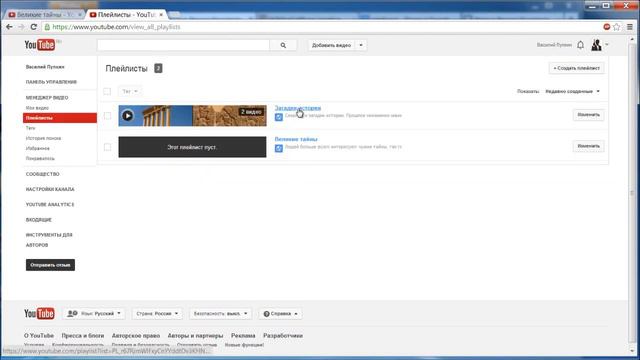Click the Загадки истории playlist thumbnail
The image size is (640, 360).
[x=192, y=116]
